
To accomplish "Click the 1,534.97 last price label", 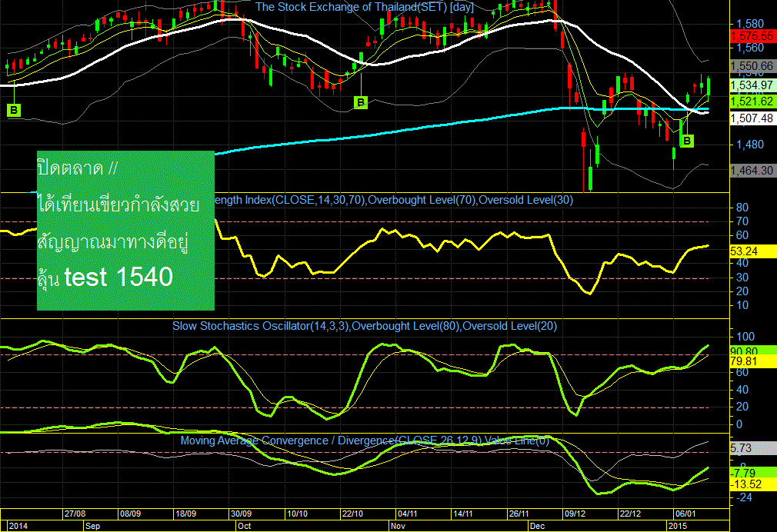I will (x=752, y=85).
